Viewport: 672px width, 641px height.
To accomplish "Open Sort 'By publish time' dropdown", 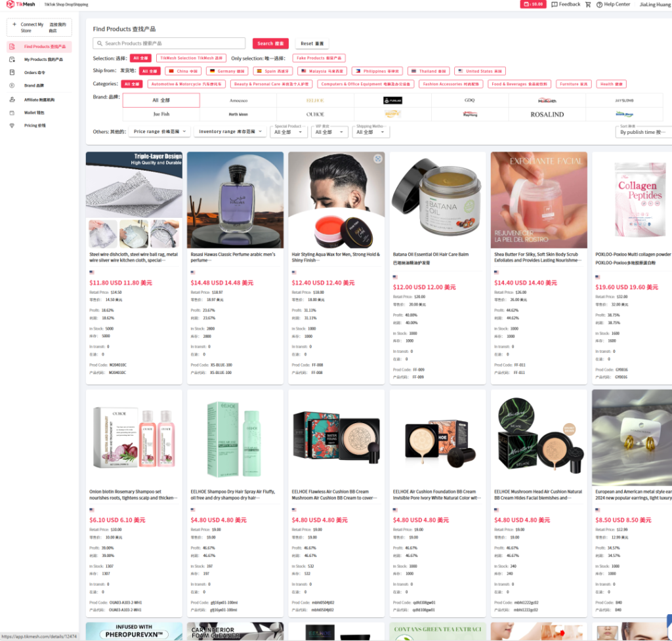I will (x=643, y=132).
